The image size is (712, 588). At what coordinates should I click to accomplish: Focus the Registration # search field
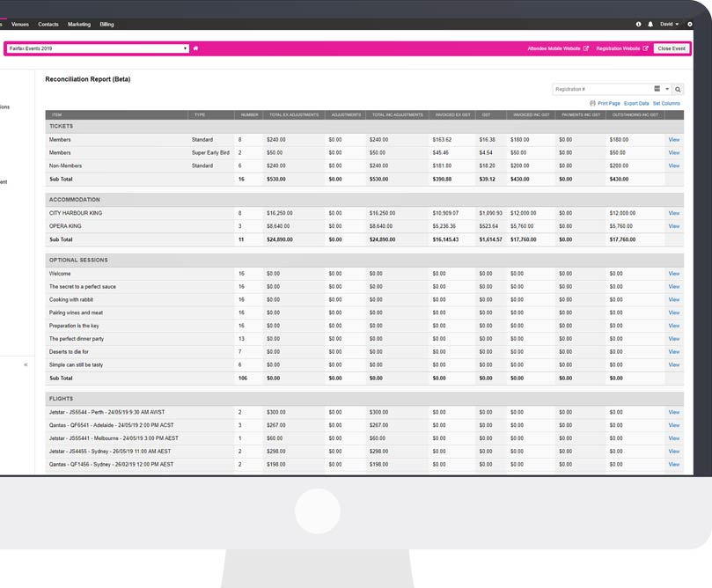tap(602, 89)
